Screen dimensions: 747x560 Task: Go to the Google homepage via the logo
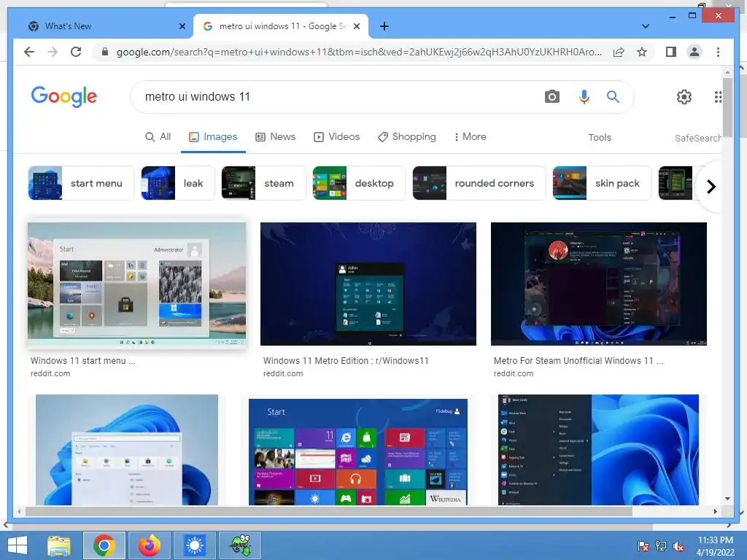tap(64, 97)
